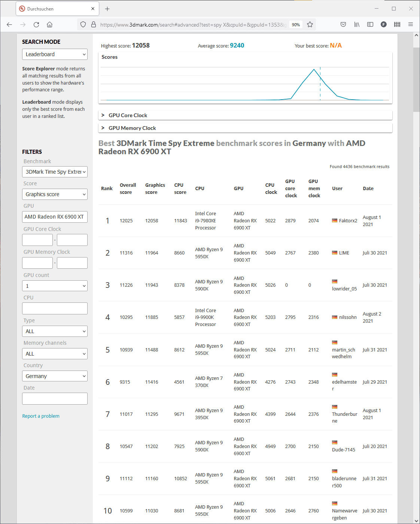The height and width of the screenshot is (524, 420).
Task: Click the tracking protection shield icon
Action: [83, 25]
